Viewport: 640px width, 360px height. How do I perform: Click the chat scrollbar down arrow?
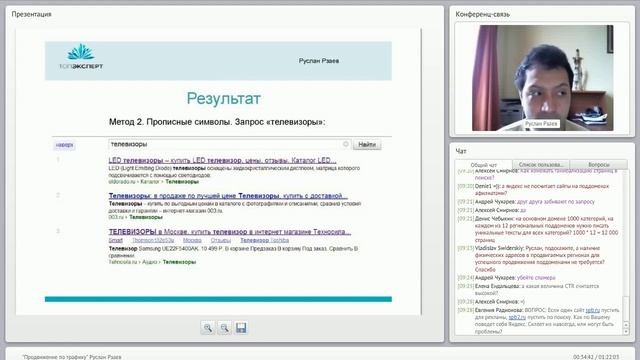(x=626, y=332)
